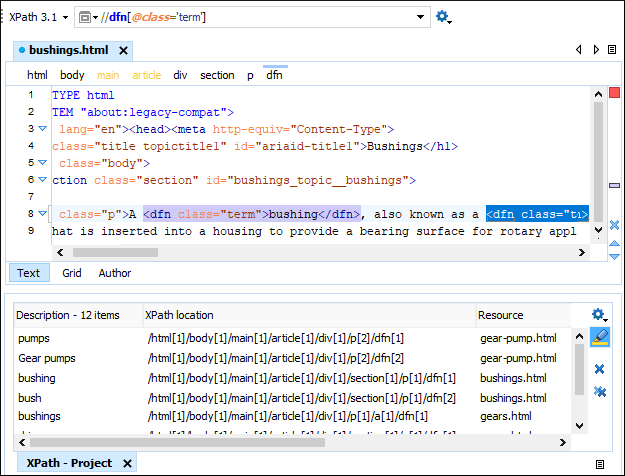Click the Results panel settings gear
Viewport: 625px width, 476px height.
[599, 315]
